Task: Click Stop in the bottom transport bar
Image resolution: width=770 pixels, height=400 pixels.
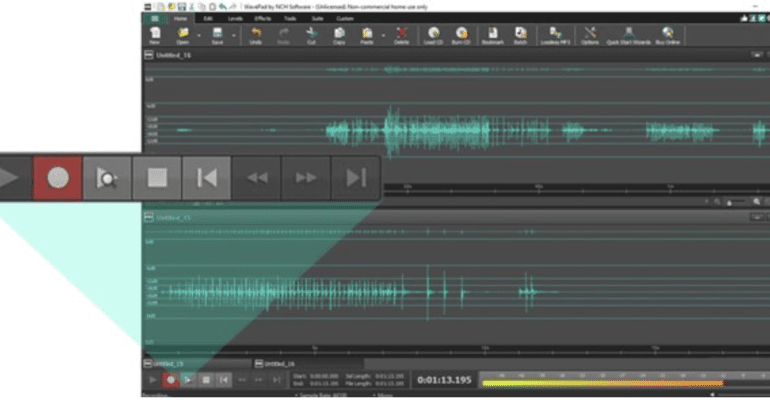Action: [206, 380]
